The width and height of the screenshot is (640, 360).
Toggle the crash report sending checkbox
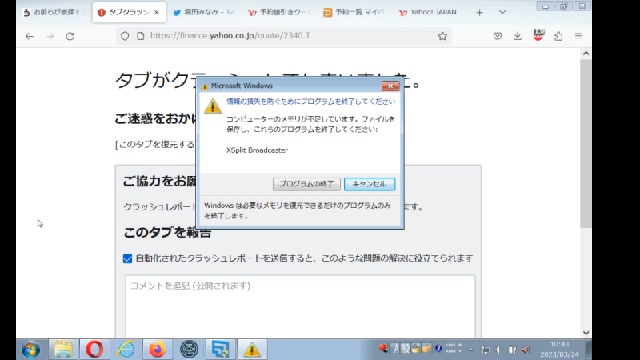point(127,258)
